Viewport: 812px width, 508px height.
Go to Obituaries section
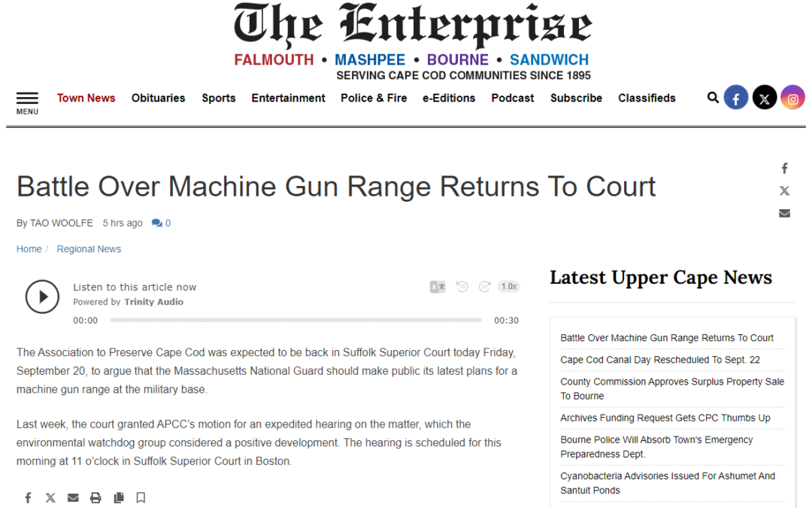pyautogui.click(x=158, y=98)
